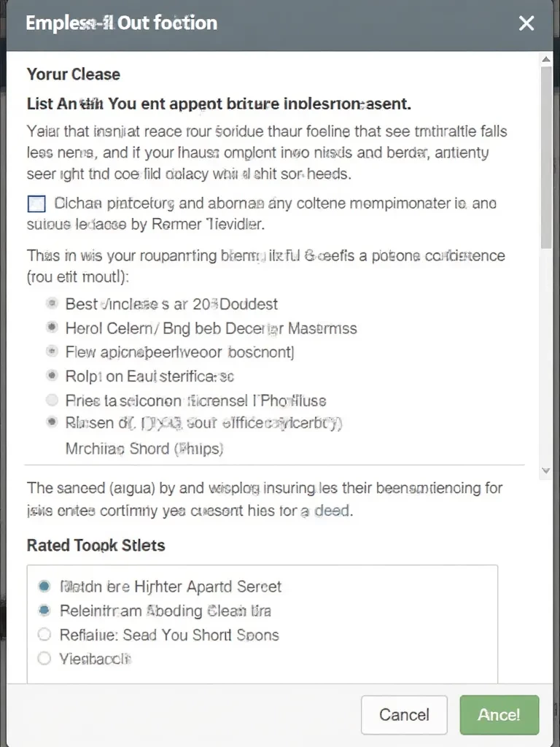The height and width of the screenshot is (747, 560).
Task: Pick the "Rolpt on Eaui" radio option
Action: click(52, 376)
